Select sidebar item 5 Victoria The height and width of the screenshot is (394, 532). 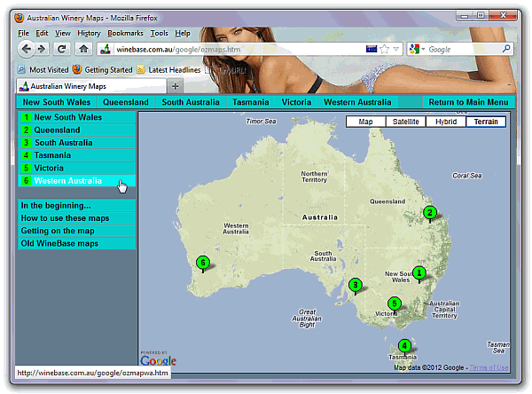76,168
